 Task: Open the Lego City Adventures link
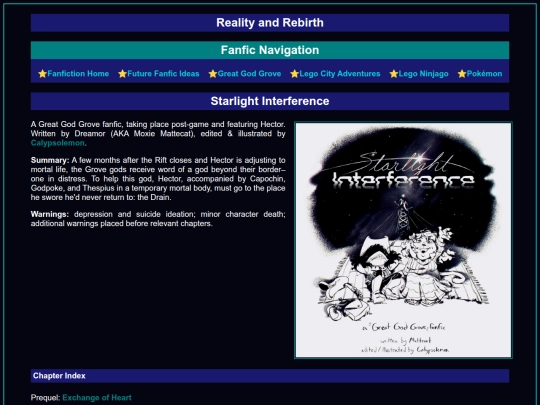pyautogui.click(x=340, y=74)
